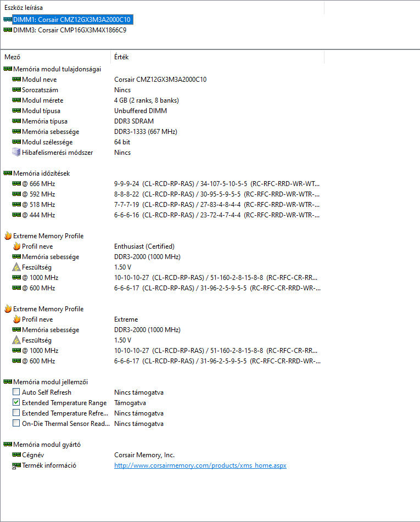Click the flame icon beside Profil neve Extreme
The image size is (420, 522).
coord(16,319)
